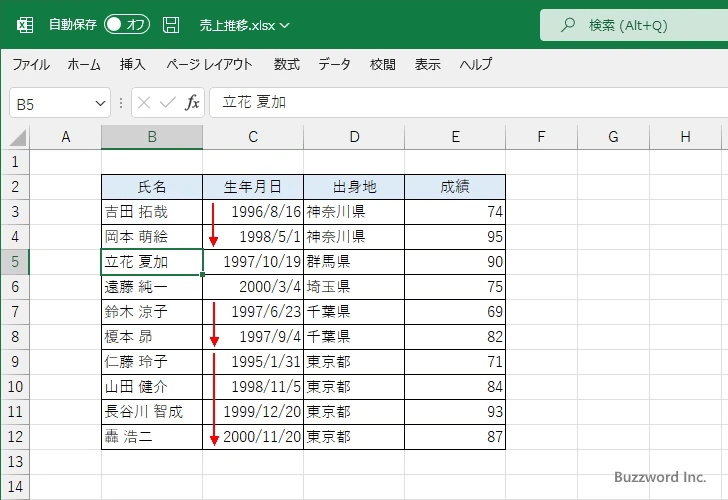
Task: Select date cell 2000/3/4
Action: click(x=253, y=287)
